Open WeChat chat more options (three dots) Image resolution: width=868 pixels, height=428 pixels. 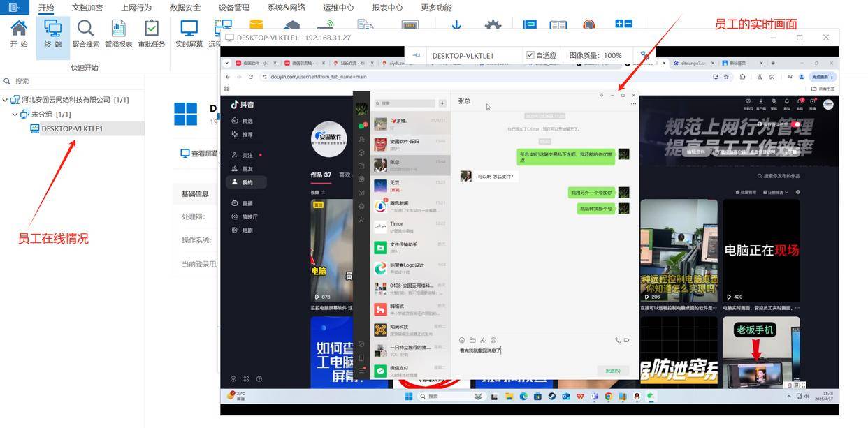(633, 103)
